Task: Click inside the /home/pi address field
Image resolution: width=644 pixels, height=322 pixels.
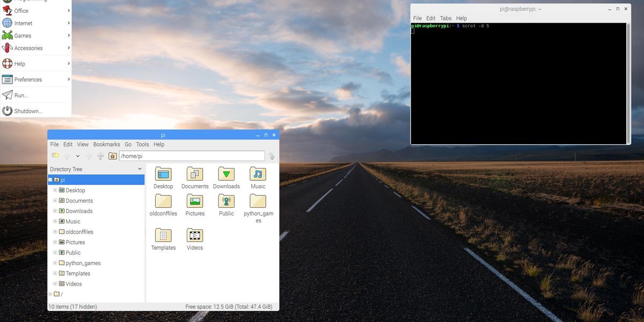Action: point(188,156)
